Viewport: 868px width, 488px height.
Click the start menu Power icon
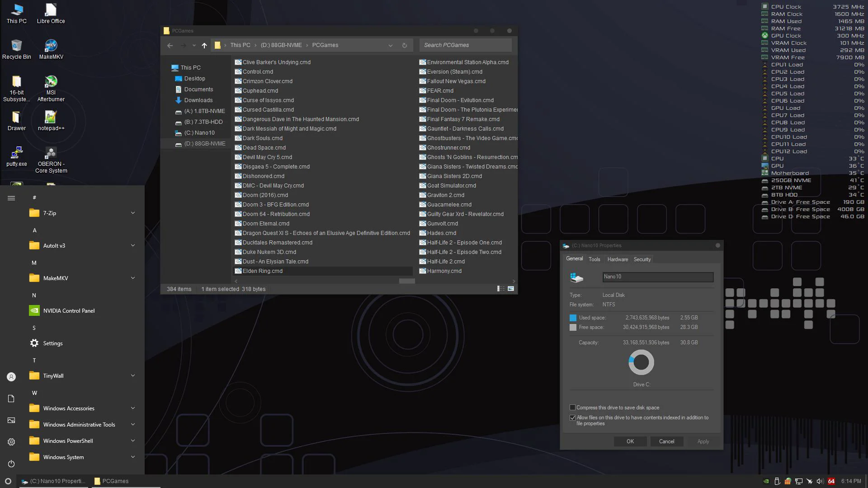[x=11, y=464]
